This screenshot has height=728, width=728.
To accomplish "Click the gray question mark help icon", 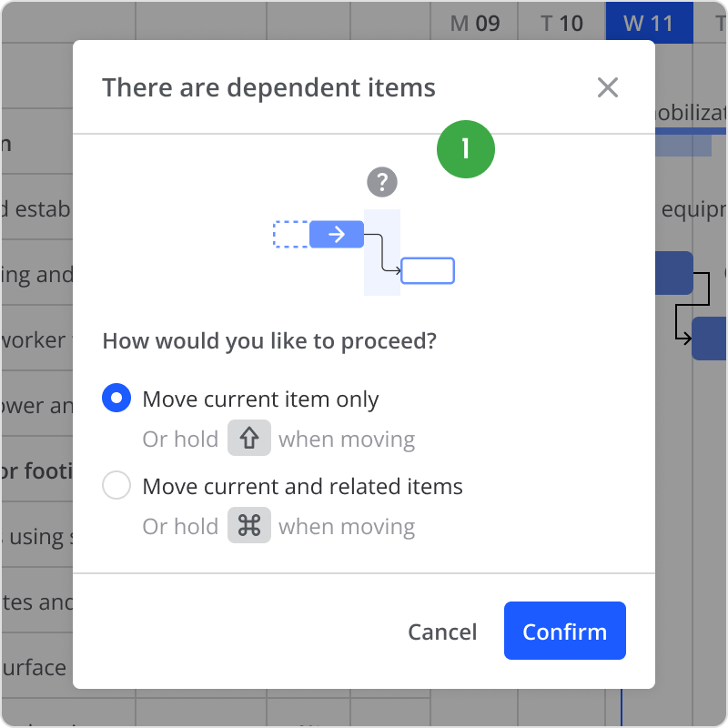I will pyautogui.click(x=382, y=182).
